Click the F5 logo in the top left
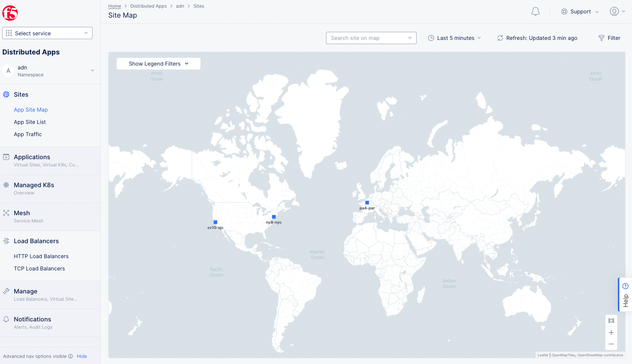Viewport: 632px width, 364px height. [x=10, y=13]
